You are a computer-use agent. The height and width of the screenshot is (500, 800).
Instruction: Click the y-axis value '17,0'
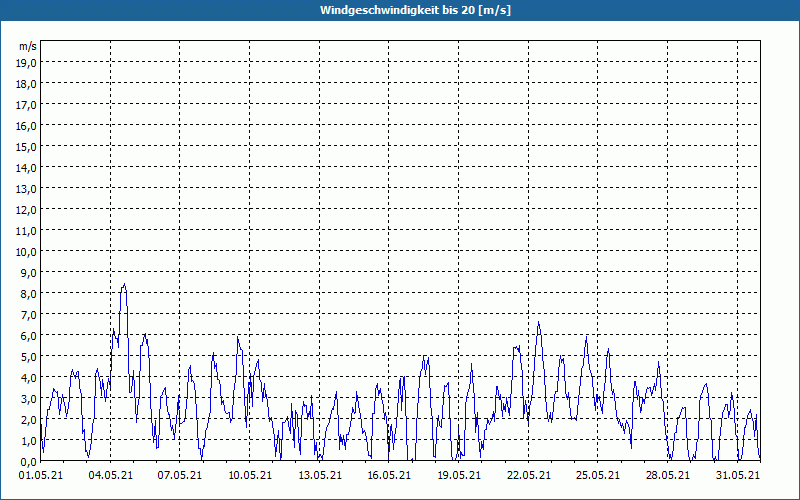tap(28, 105)
